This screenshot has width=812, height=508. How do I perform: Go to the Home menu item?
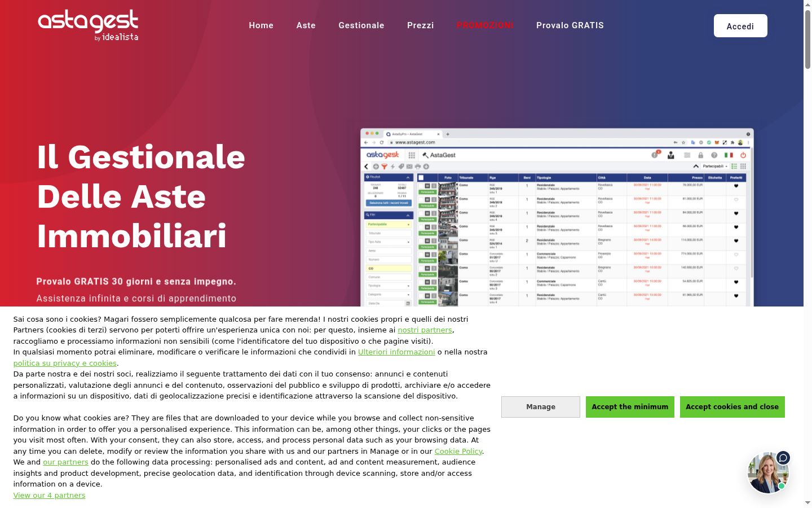(x=261, y=25)
